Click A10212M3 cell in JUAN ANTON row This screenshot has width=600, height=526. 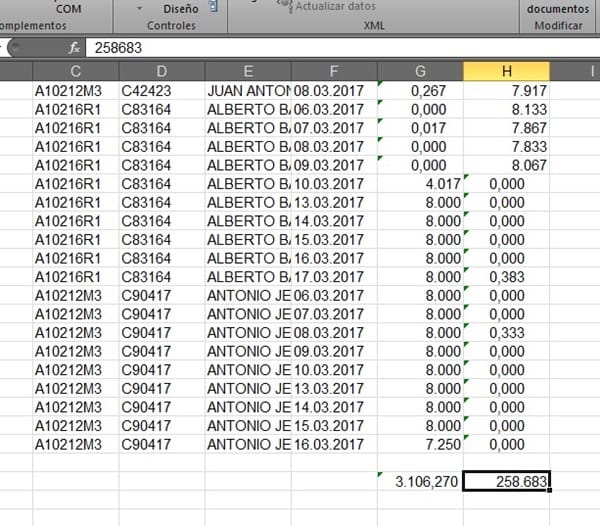coord(75,91)
